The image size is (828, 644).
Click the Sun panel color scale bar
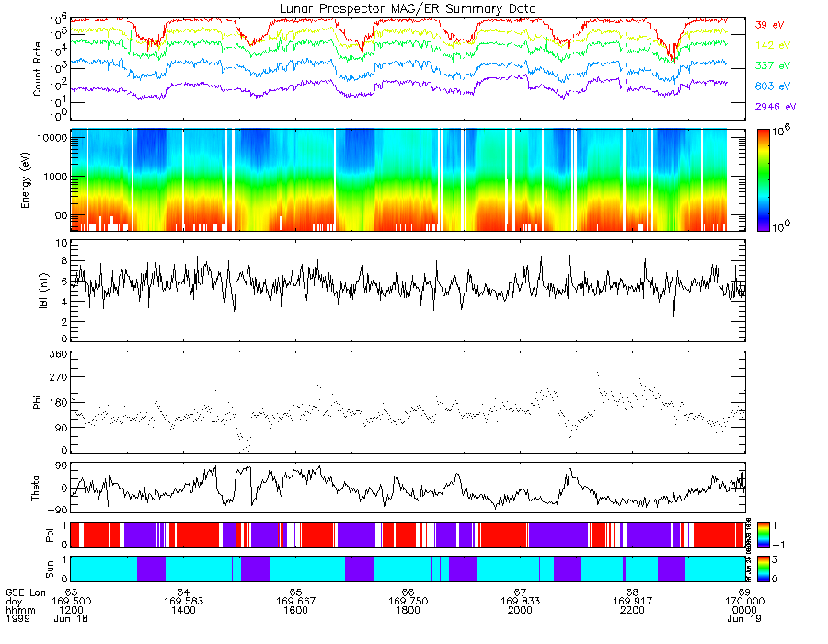coord(763,569)
